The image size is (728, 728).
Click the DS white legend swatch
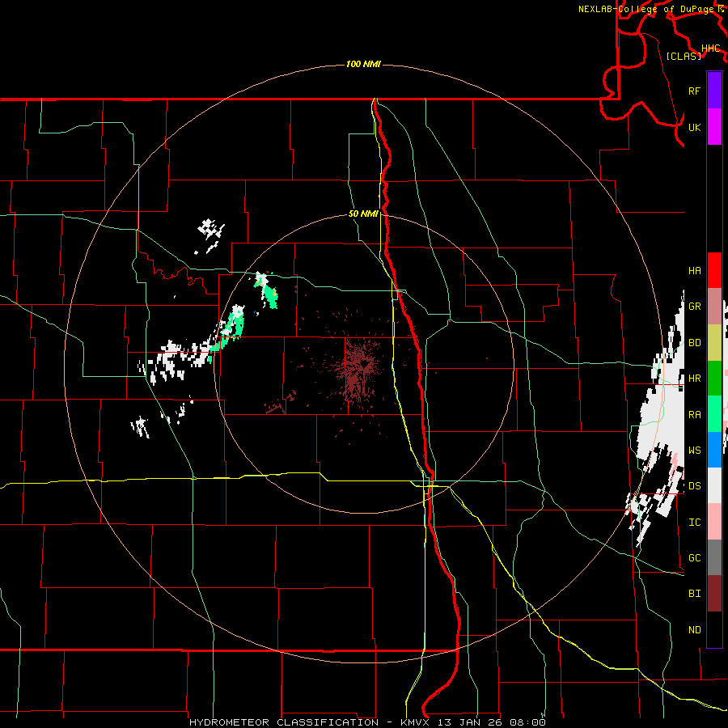point(714,485)
